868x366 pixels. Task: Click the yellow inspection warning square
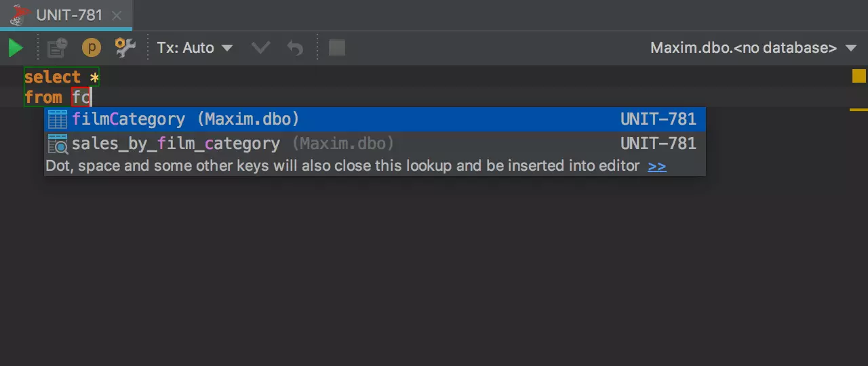click(859, 76)
